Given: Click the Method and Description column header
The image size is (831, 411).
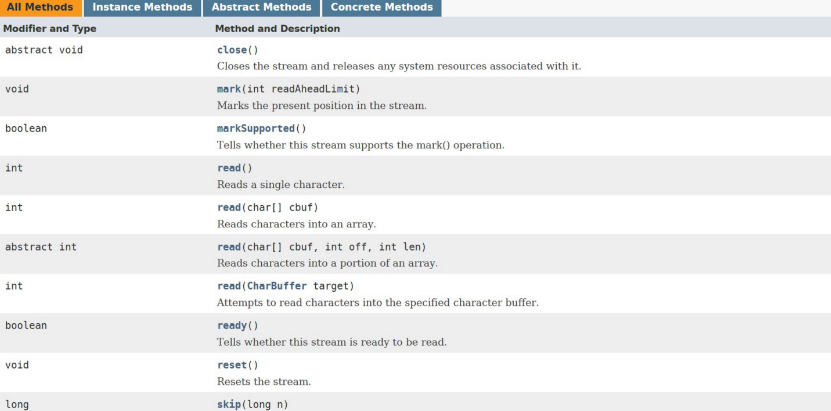Looking at the screenshot, I should pyautogui.click(x=277, y=29).
